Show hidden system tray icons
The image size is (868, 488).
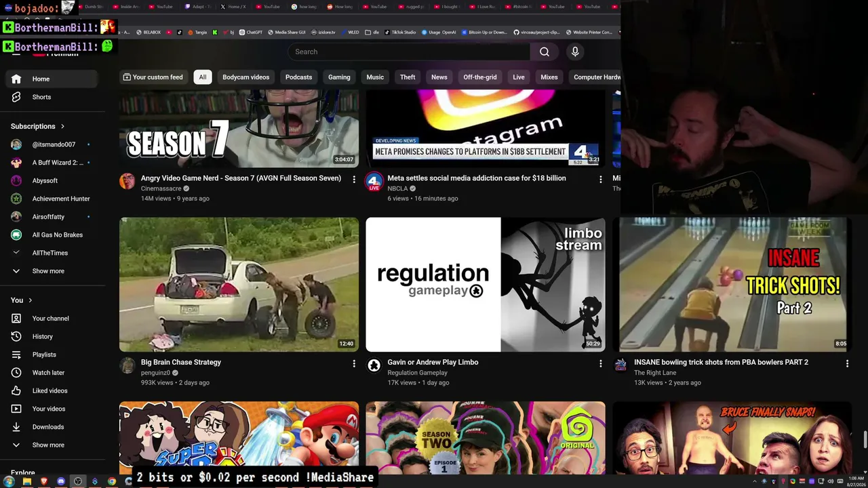point(755,481)
